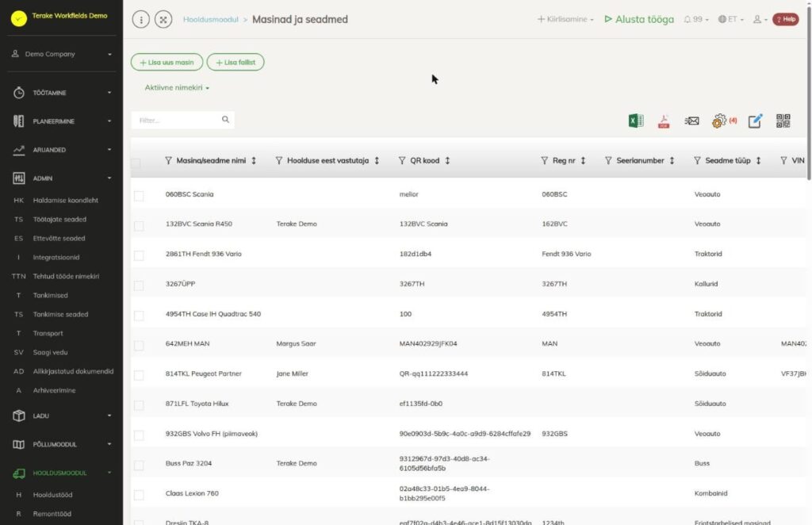Viewport: 812px width, 525px height.
Task: Generate QR codes icon
Action: [783, 121]
